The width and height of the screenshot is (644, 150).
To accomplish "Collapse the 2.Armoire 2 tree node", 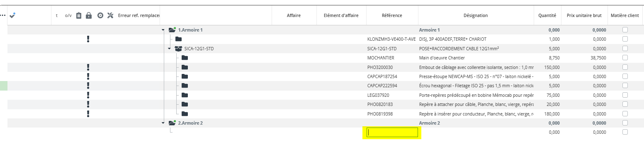I will tap(163, 123).
